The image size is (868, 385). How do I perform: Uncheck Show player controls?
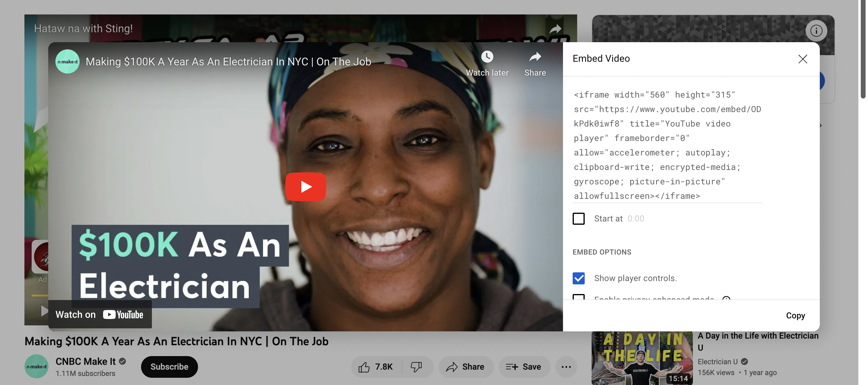579,278
